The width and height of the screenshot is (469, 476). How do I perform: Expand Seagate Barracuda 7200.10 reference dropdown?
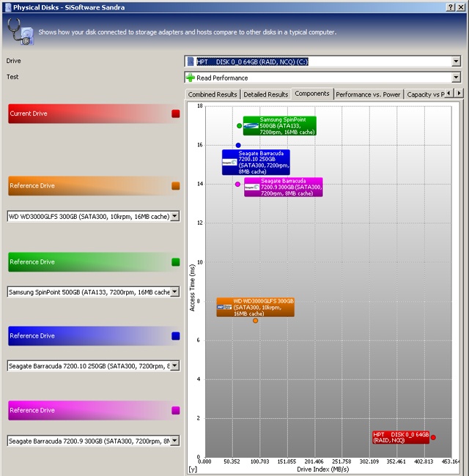point(175,366)
